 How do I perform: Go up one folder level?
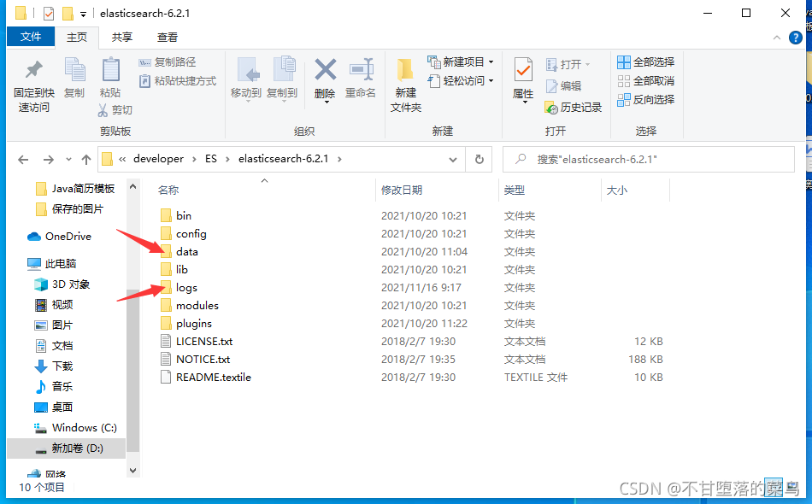coord(86,160)
